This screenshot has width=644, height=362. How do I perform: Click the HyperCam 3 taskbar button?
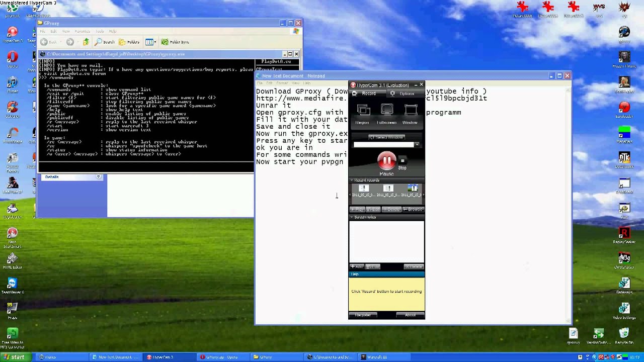click(x=170, y=357)
